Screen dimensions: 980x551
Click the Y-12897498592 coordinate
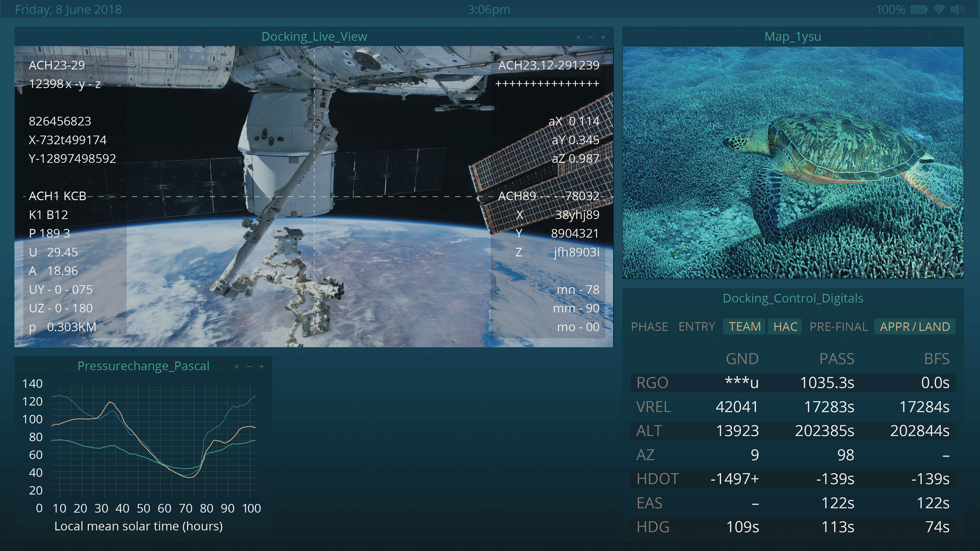pyautogui.click(x=72, y=159)
